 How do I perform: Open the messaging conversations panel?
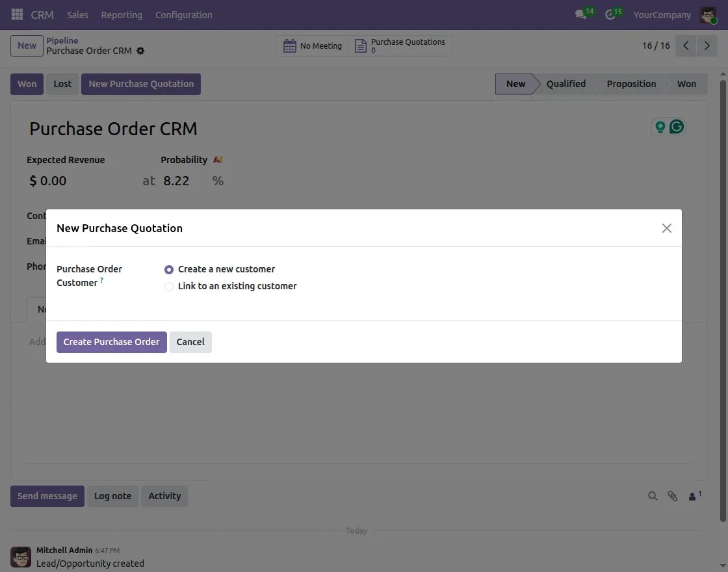tap(578, 14)
